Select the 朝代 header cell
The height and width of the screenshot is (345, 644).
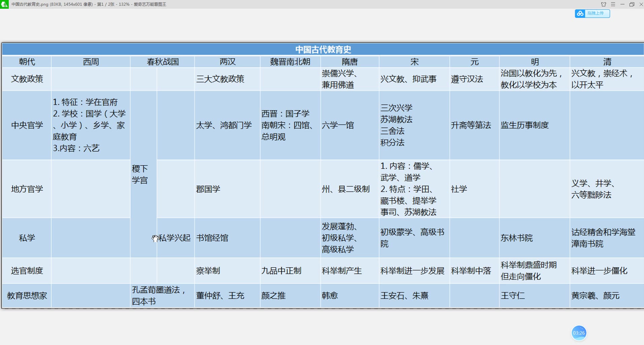click(27, 62)
